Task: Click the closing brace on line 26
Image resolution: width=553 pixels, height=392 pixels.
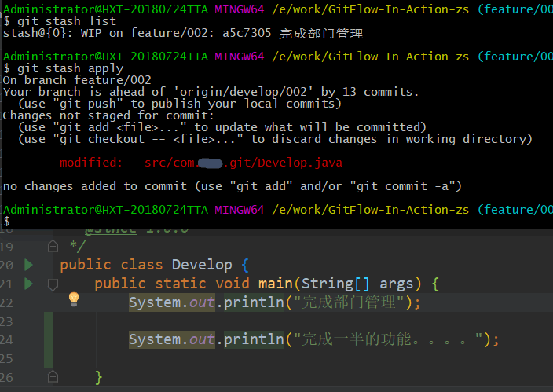Action: point(99,378)
